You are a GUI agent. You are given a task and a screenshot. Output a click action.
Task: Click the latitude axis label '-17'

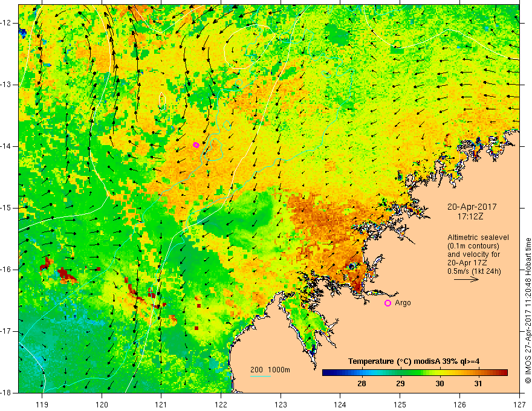pos(6,331)
